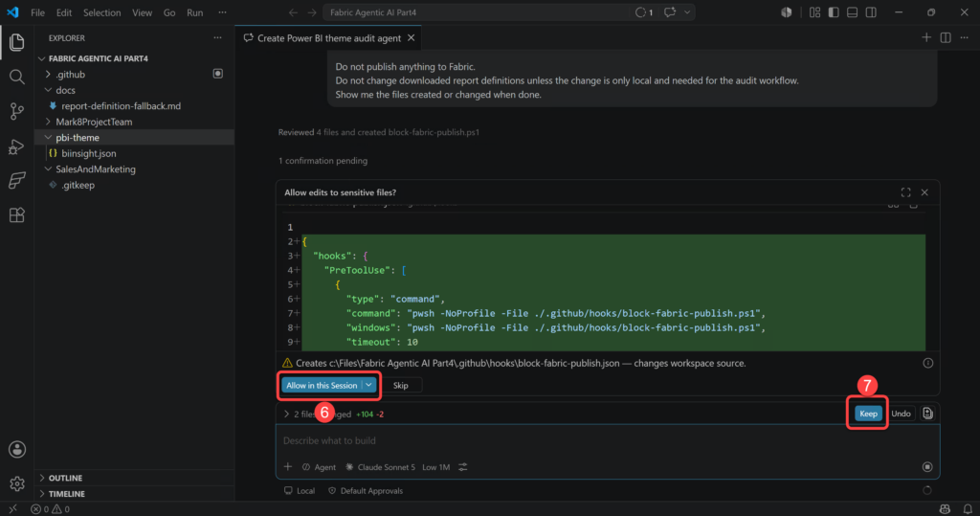Focus the Describe what to build input
This screenshot has width=980, height=516.
pos(608,440)
